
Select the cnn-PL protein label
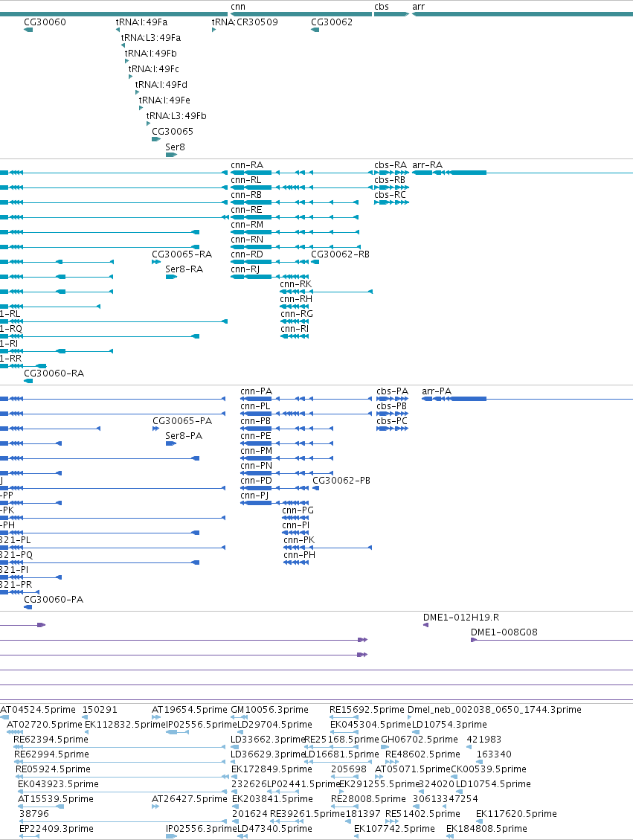[x=255, y=406]
